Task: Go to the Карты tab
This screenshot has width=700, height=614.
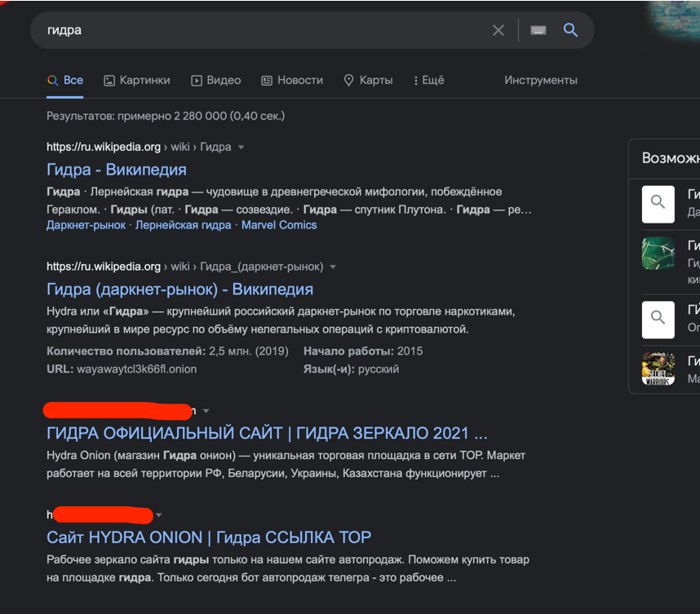Action: click(x=368, y=81)
